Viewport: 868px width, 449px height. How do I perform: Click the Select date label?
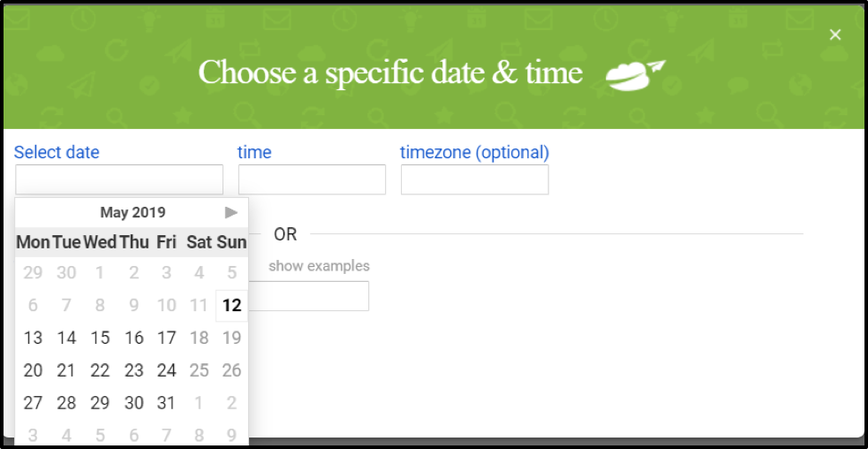pos(57,153)
